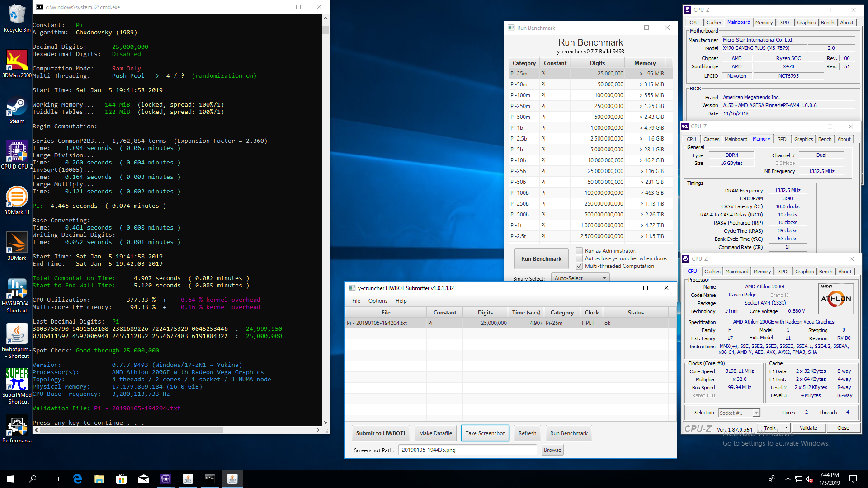The image size is (868, 488).
Task: Open the Mail app taskbar icon
Action: point(143,479)
